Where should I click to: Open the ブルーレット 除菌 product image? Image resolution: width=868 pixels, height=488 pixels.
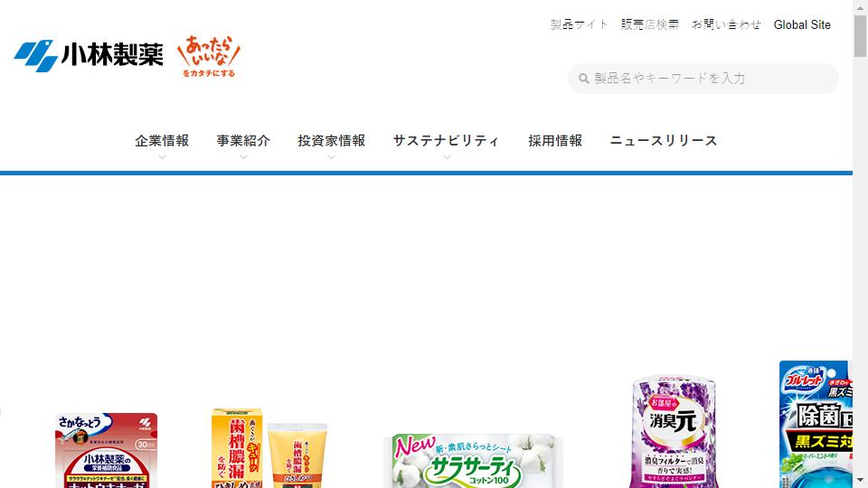pyautogui.click(x=816, y=425)
